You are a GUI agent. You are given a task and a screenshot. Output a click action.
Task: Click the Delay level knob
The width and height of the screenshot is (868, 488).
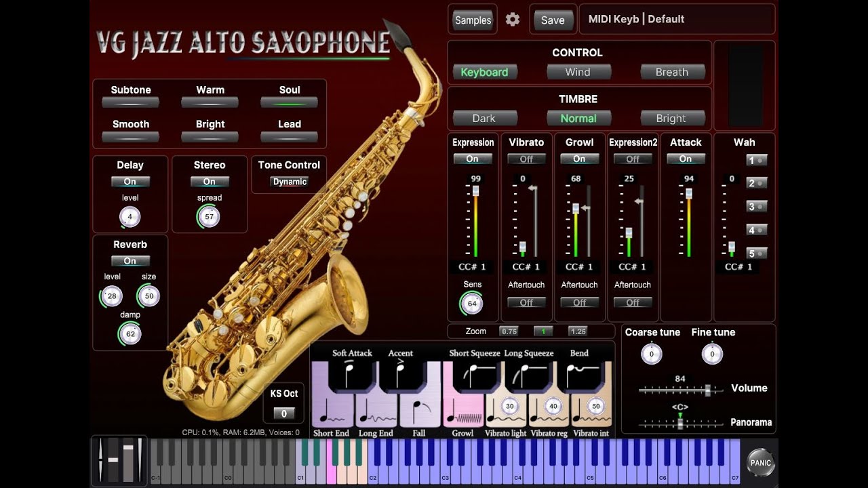coord(130,217)
